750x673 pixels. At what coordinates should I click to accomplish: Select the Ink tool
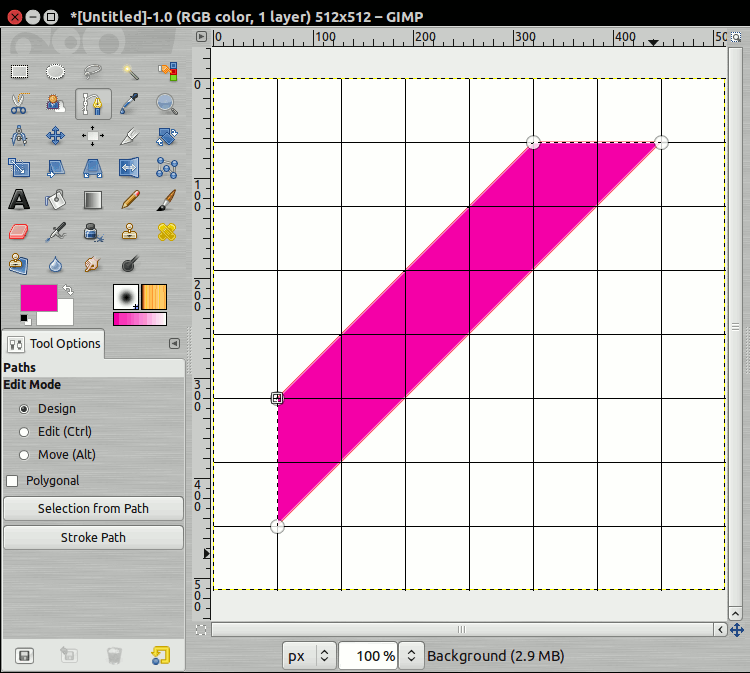(93, 232)
